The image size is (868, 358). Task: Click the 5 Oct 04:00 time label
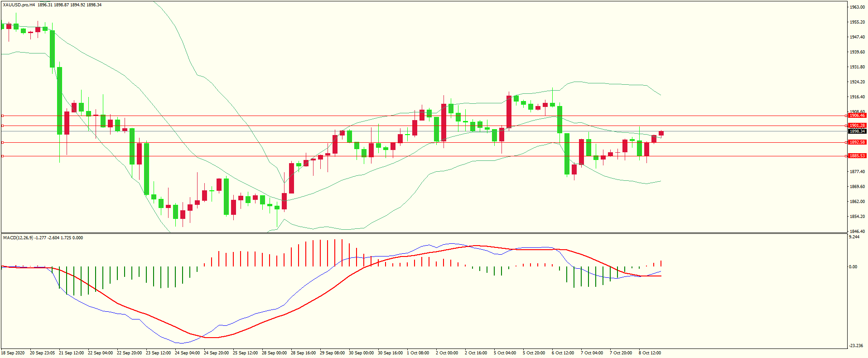pyautogui.click(x=505, y=353)
